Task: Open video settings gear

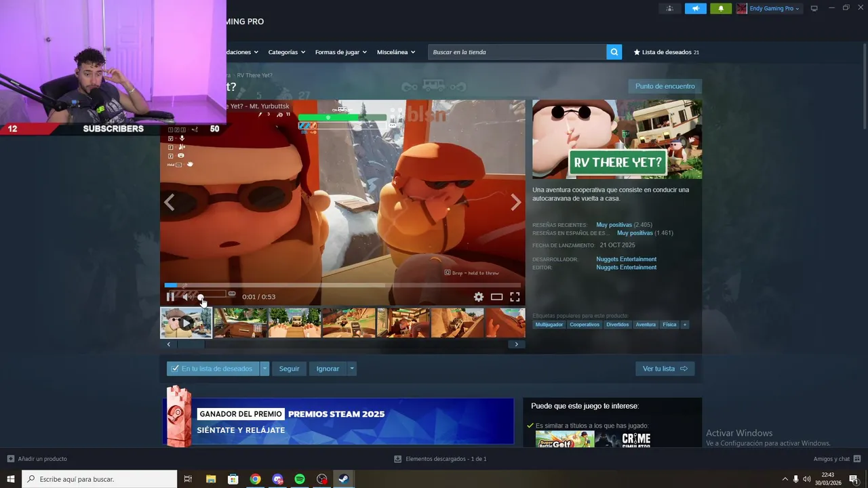Action: [x=479, y=297]
